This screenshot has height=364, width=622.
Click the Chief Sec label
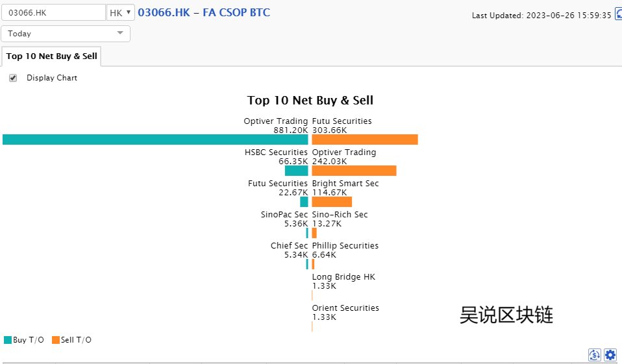click(x=289, y=246)
